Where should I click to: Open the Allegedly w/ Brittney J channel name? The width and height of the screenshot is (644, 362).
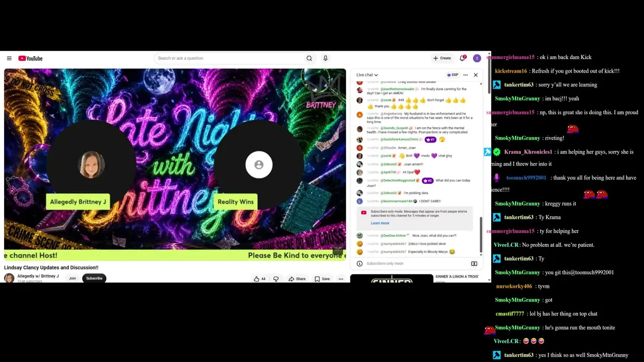point(38,276)
